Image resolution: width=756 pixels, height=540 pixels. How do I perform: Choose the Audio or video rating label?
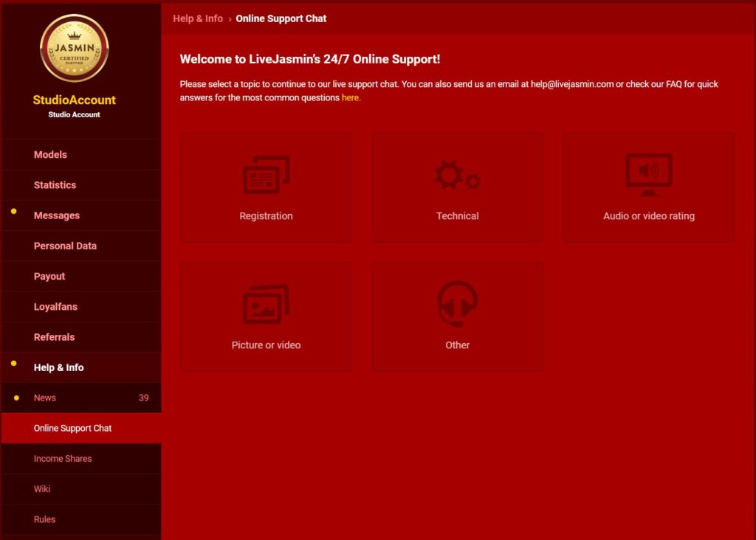[x=649, y=216]
